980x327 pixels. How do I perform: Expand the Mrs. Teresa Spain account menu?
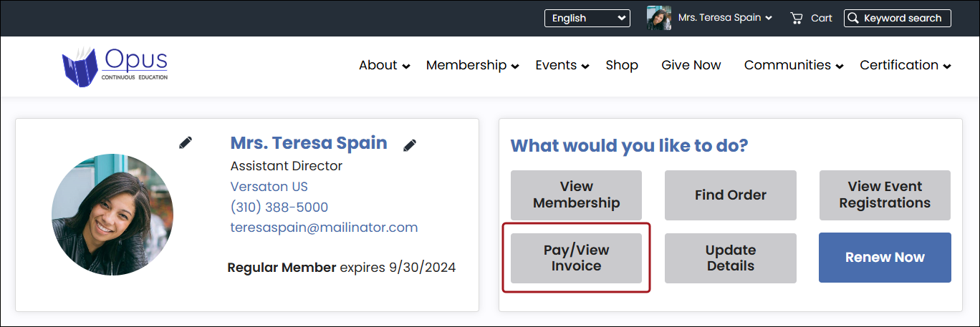click(725, 18)
